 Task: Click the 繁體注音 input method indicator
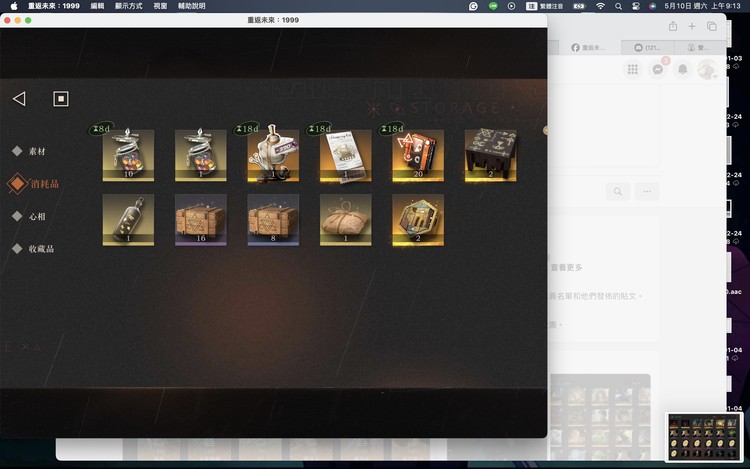click(x=545, y=6)
